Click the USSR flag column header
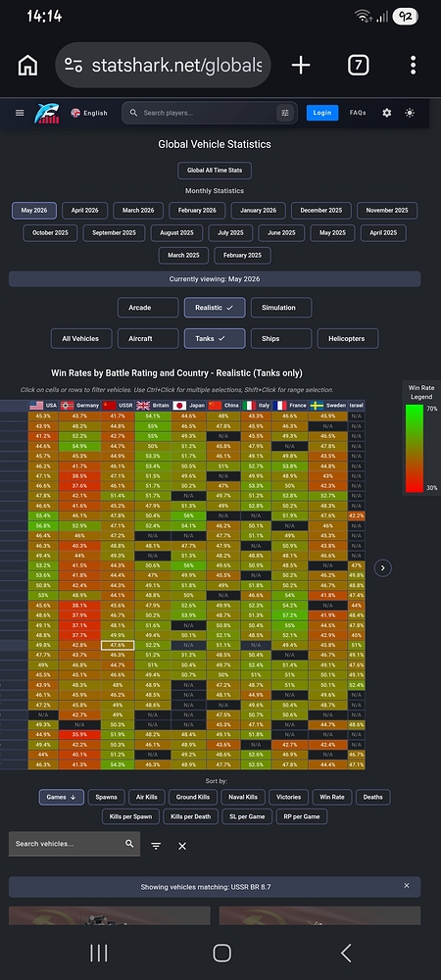Screen dimensions: 441x980 [x=117, y=406]
